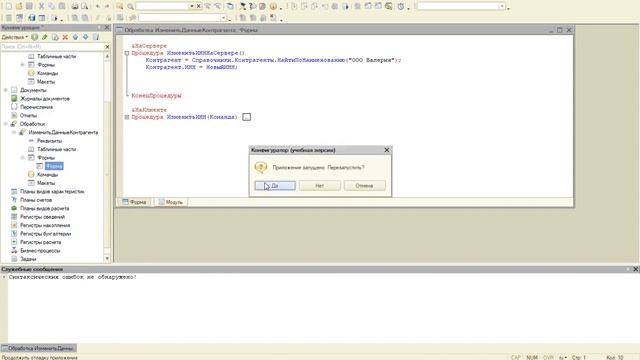Screen dimensions: 640x360
Task: Select the Планы видов расчета item
Action: coord(44,208)
